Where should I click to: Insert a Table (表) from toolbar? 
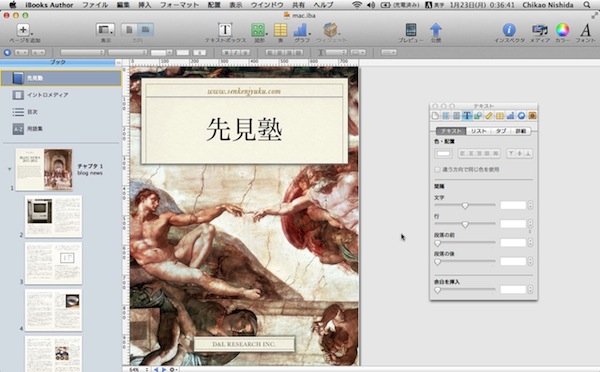pyautogui.click(x=280, y=30)
